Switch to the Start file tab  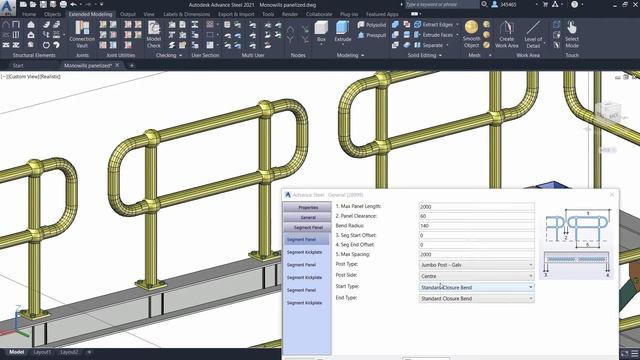click(18, 65)
